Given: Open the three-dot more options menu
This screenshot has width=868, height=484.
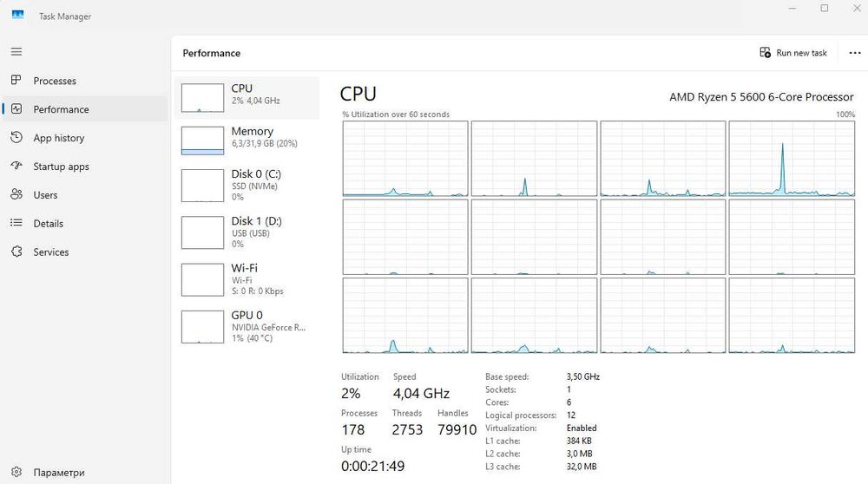Looking at the screenshot, I should 855,53.
